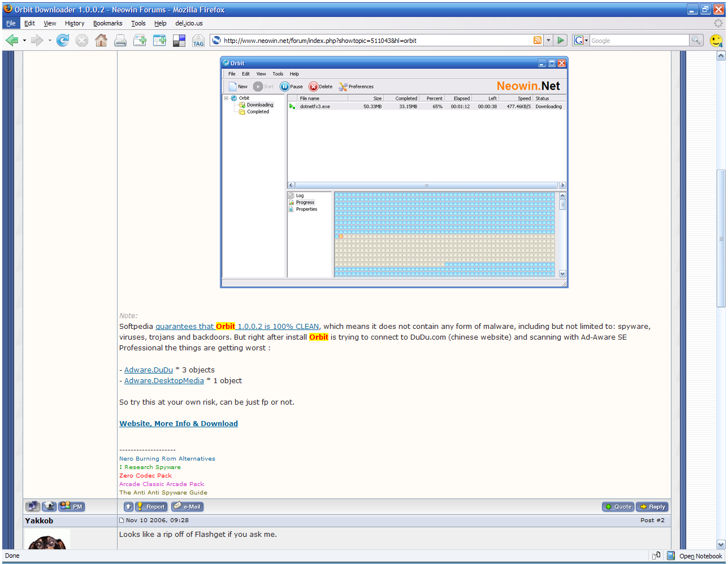This screenshot has height=564, width=728.
Task: Open the File menu
Action: click(11, 23)
